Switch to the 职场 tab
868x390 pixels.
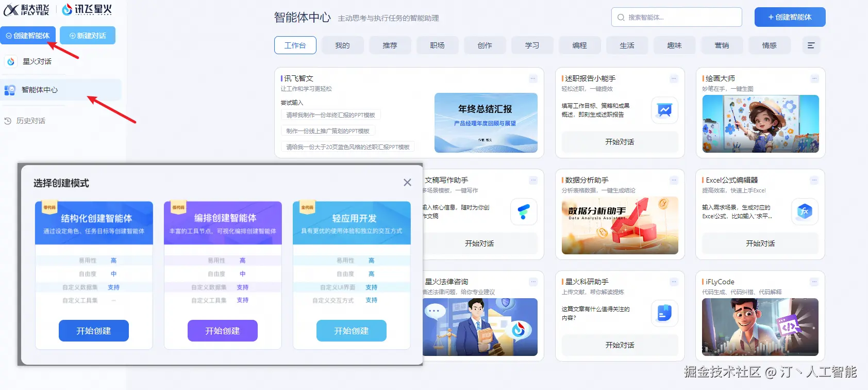[x=438, y=45]
